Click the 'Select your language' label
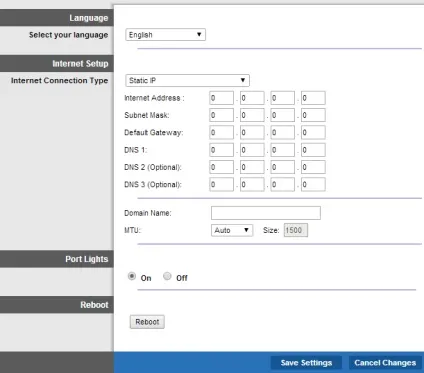424x373 pixels. 68,35
